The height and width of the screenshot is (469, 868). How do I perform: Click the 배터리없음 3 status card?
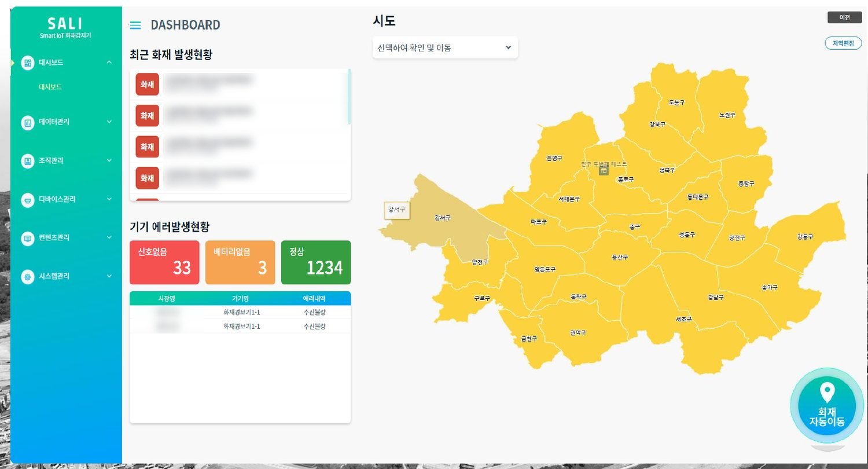pyautogui.click(x=240, y=262)
